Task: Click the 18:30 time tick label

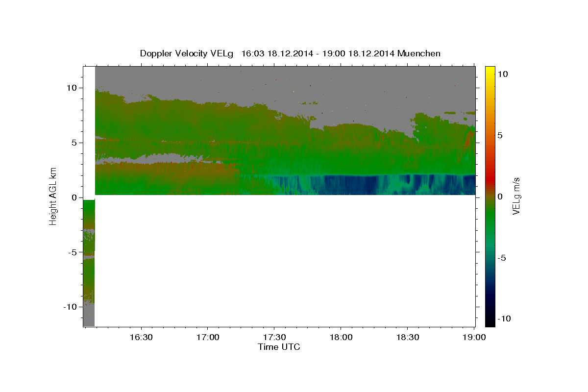Action: [x=407, y=338]
